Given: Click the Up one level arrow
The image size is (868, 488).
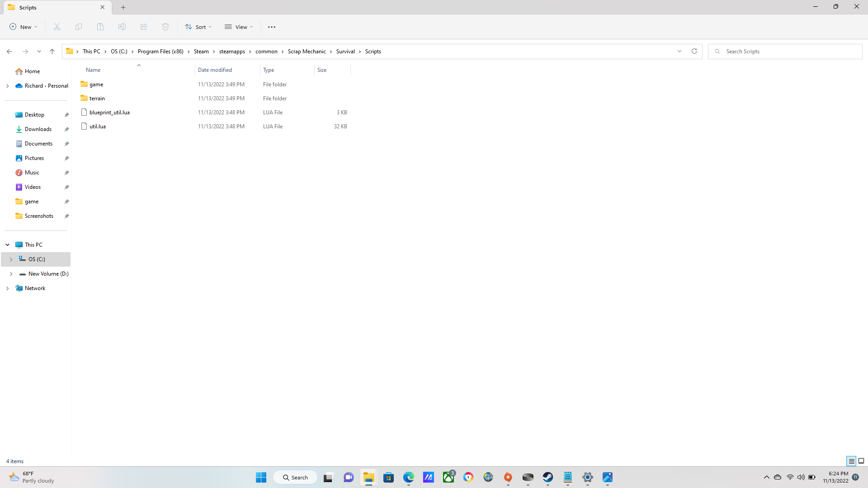Looking at the screenshot, I should pyautogui.click(x=52, y=52).
